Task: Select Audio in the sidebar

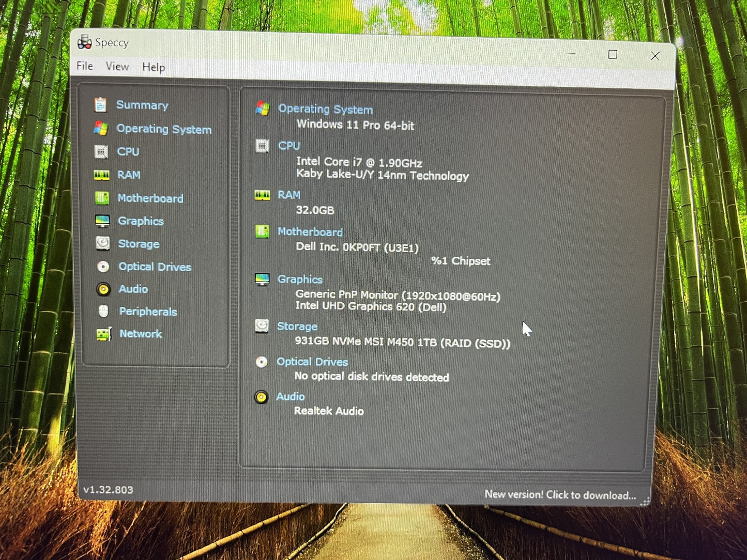Action: click(x=133, y=289)
